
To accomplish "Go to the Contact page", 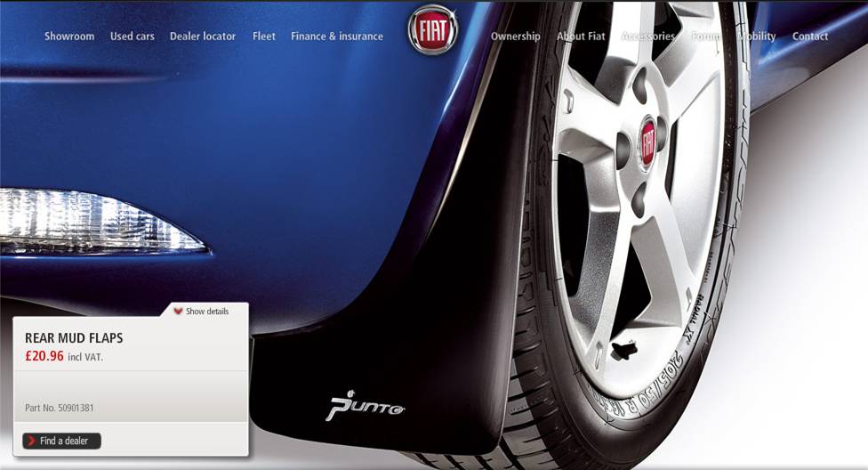I will [810, 36].
